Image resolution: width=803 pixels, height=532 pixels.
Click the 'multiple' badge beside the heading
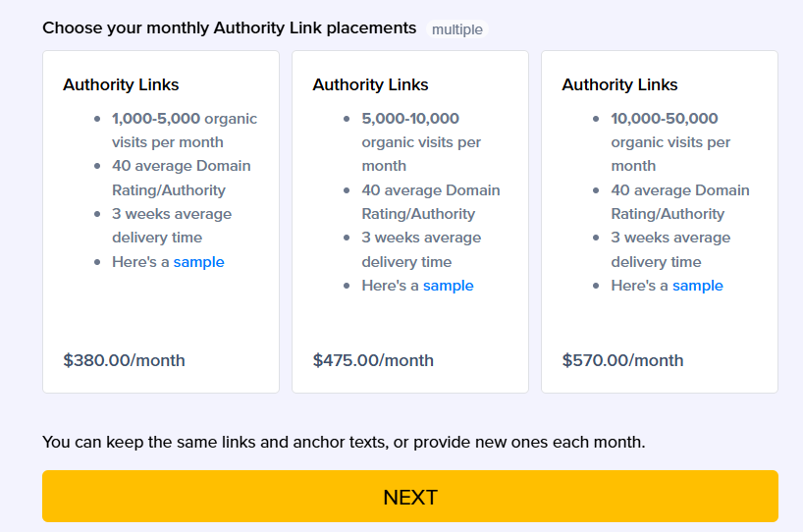click(x=457, y=29)
